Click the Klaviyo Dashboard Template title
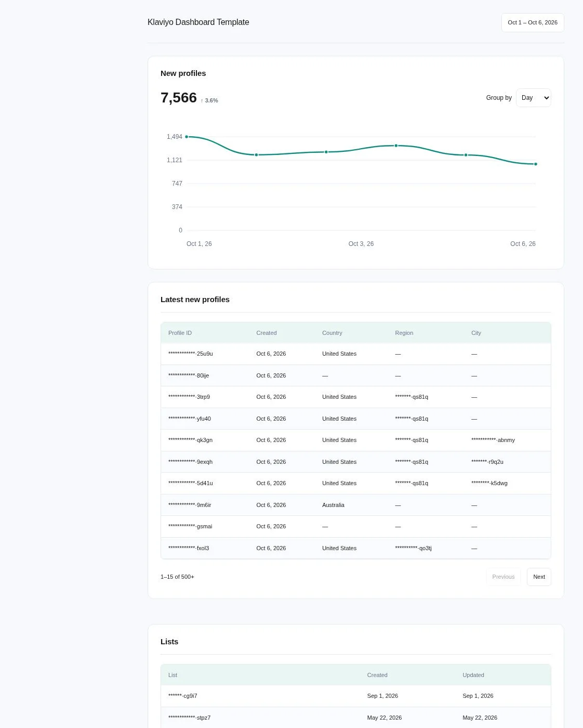The image size is (583, 728). [198, 22]
